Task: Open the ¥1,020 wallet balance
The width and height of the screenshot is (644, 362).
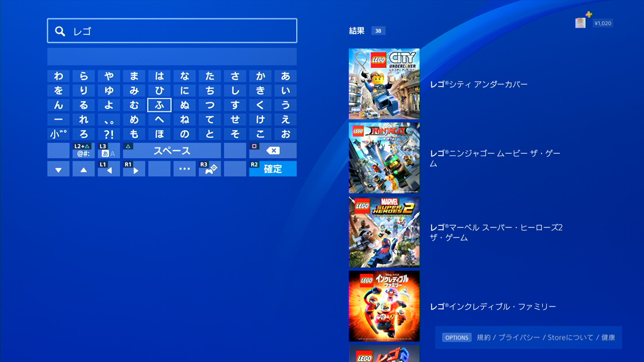Action: (603, 23)
